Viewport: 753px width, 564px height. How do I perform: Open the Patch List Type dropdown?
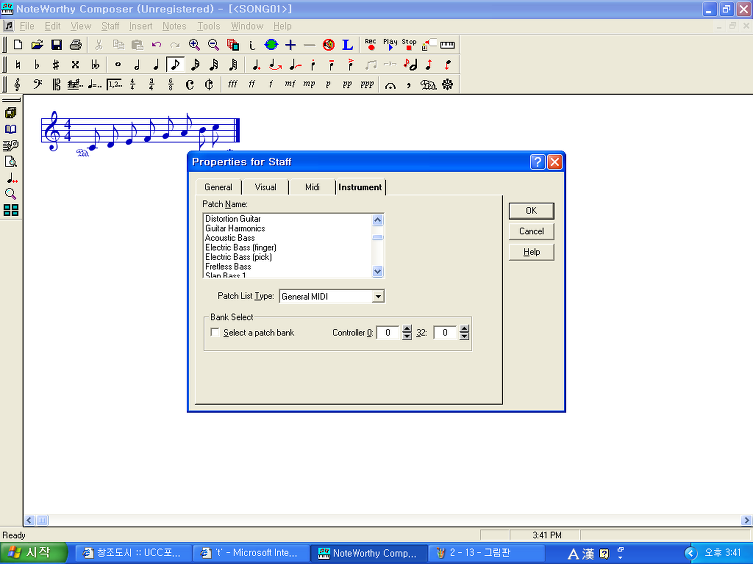pos(378,296)
